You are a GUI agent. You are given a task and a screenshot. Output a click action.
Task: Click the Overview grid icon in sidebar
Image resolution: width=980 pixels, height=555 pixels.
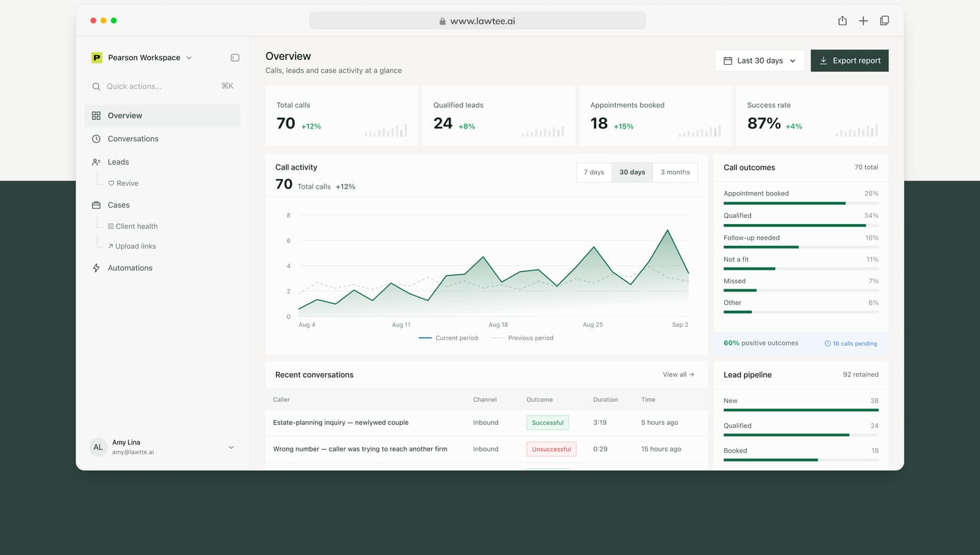[x=96, y=116]
